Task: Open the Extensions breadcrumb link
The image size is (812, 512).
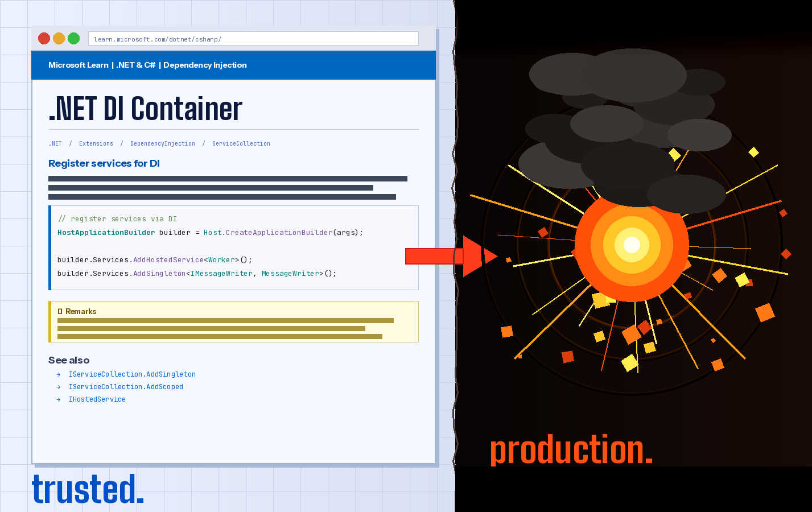Action: [x=96, y=144]
